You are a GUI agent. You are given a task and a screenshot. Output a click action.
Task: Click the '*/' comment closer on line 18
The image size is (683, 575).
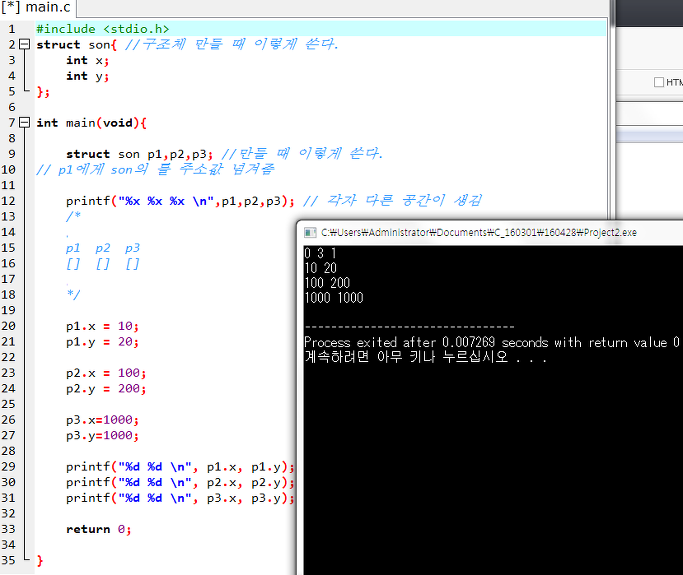click(73, 294)
